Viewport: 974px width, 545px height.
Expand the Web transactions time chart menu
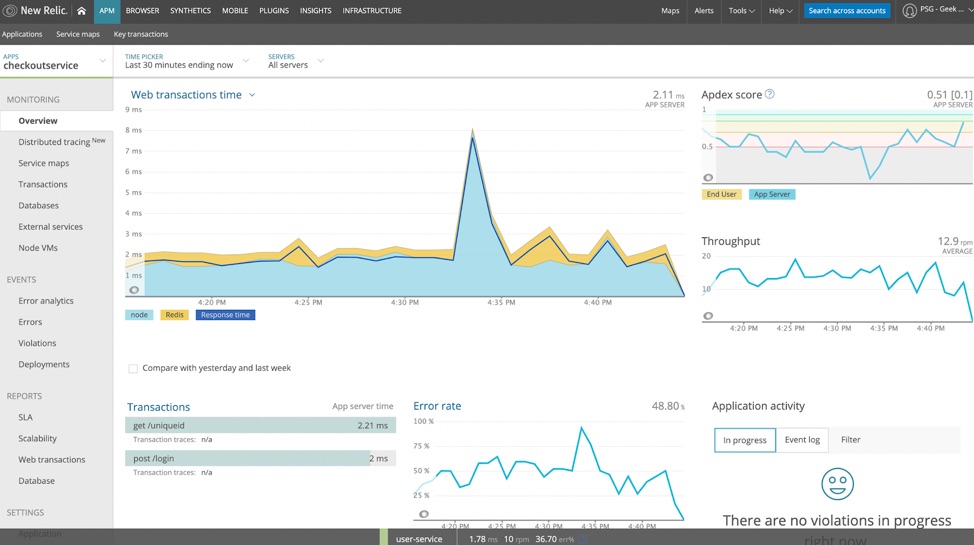(x=252, y=95)
